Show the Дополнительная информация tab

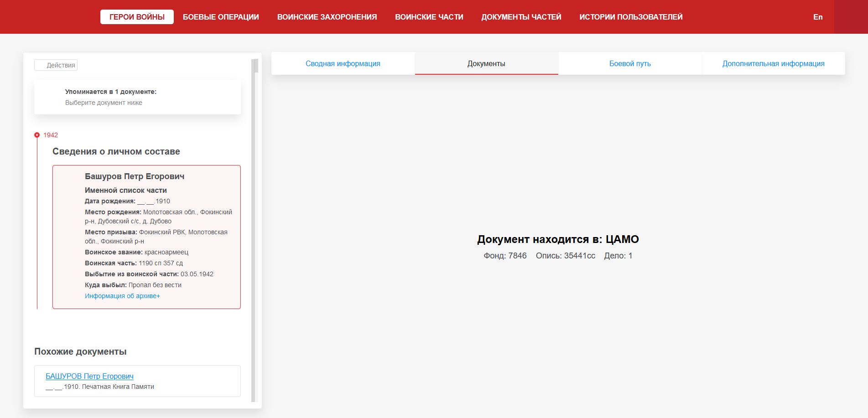[773, 64]
